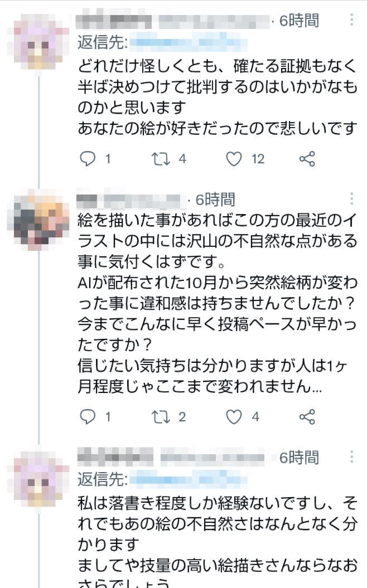Open the first tweet's 6時間 timestamp

coord(299,20)
